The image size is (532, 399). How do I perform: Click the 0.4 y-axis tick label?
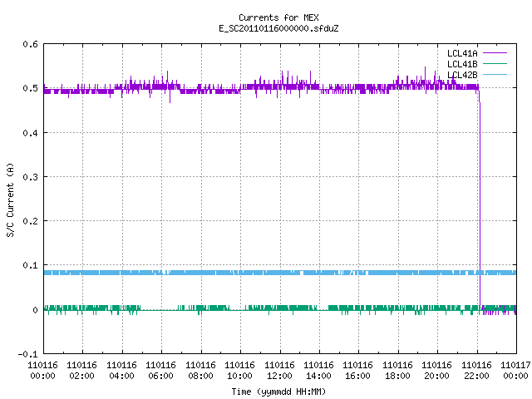[x=30, y=133]
